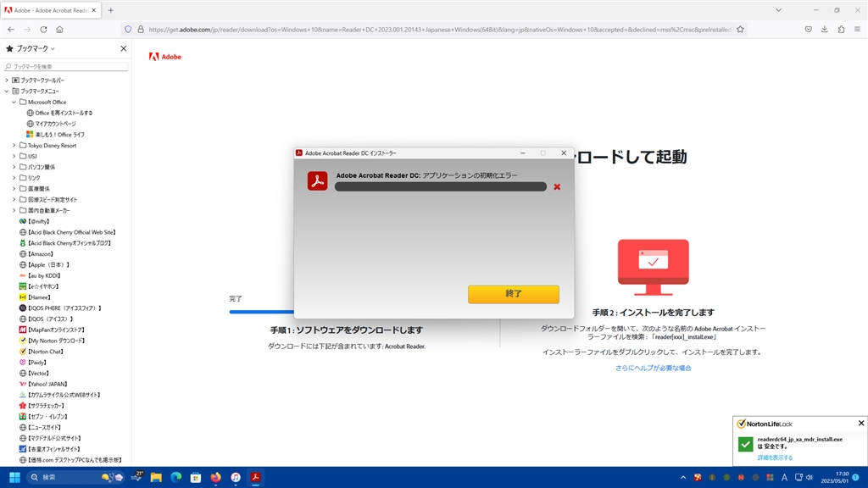The height and width of the screenshot is (488, 868).
Task: Click the installer progress bar
Action: coord(441,187)
